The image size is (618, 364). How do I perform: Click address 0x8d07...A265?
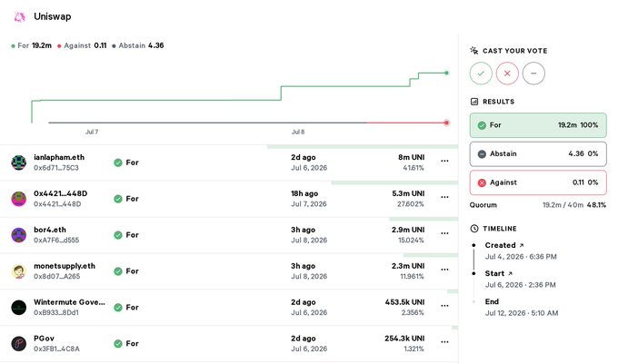(x=56, y=277)
